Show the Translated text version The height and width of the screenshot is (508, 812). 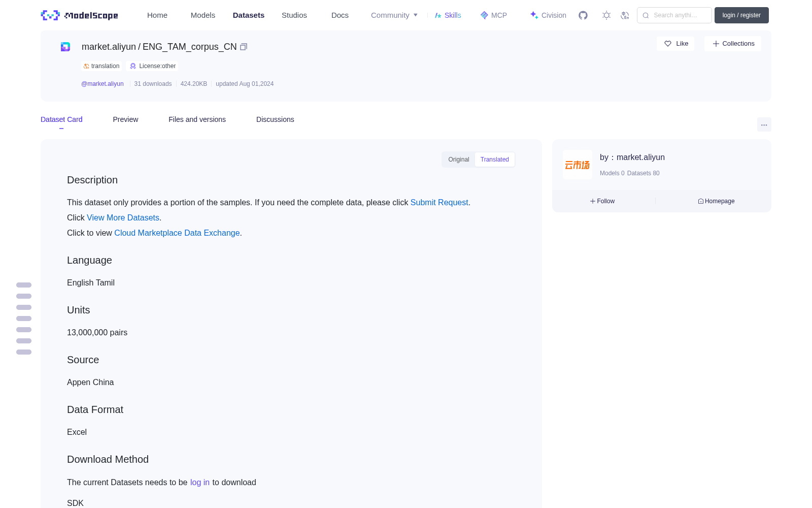click(x=495, y=160)
